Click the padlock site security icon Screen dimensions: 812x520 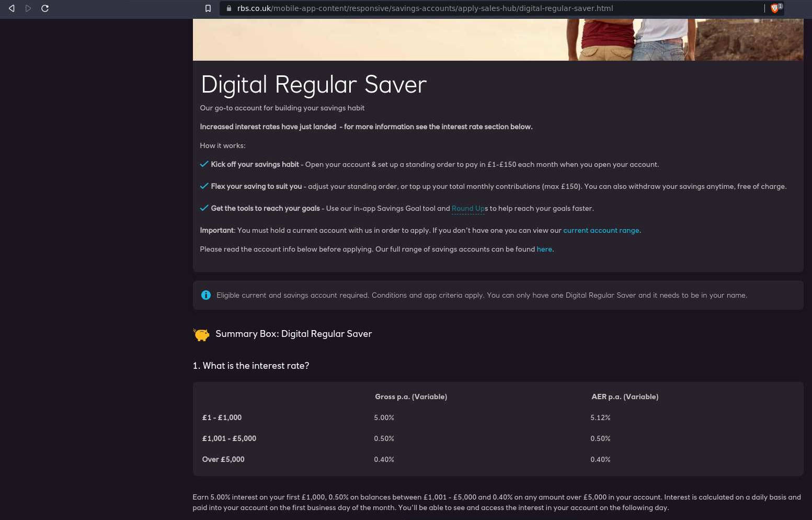click(228, 8)
